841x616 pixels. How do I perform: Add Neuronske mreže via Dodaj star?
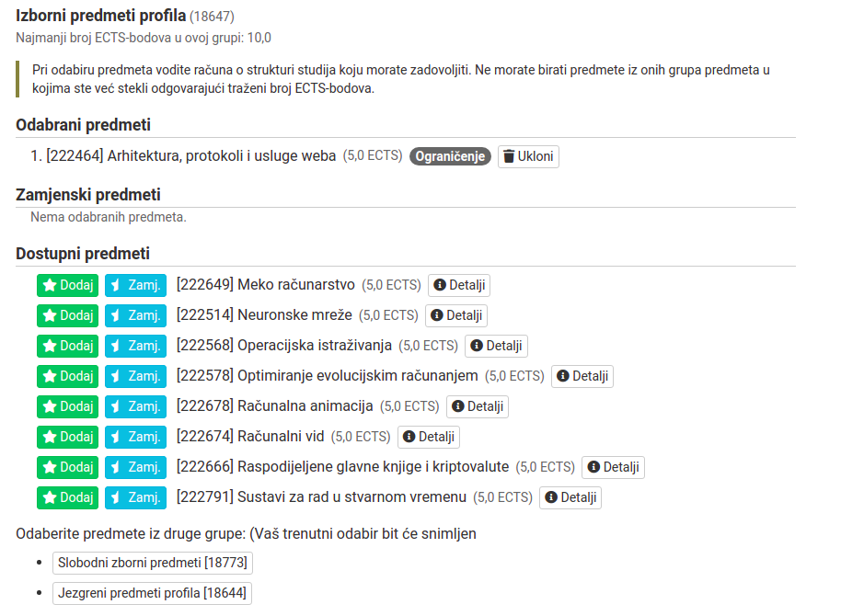[67, 315]
